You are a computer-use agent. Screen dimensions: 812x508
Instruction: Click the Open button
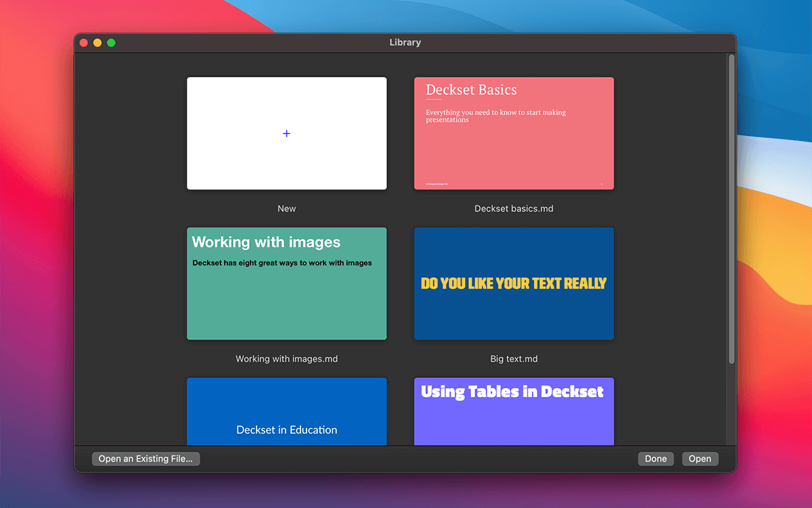(x=700, y=459)
